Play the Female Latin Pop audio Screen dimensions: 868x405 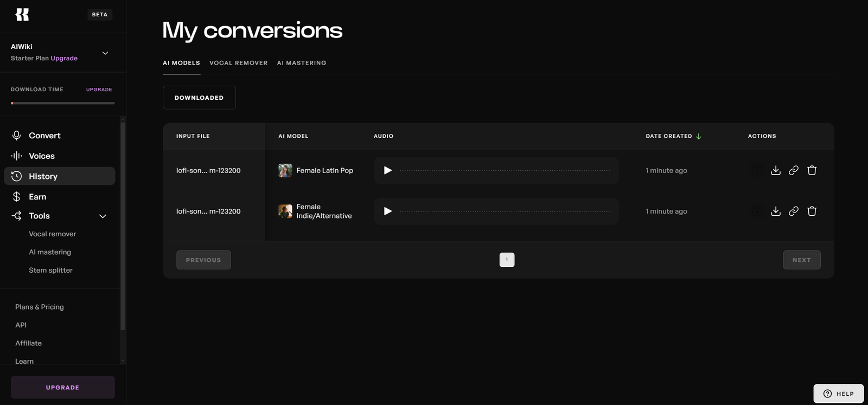(388, 170)
